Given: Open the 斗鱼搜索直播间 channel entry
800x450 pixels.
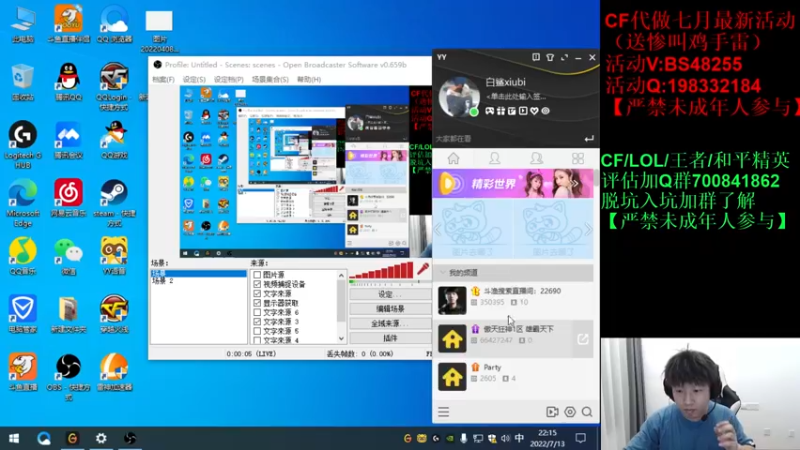Looking at the screenshot, I should [514, 299].
